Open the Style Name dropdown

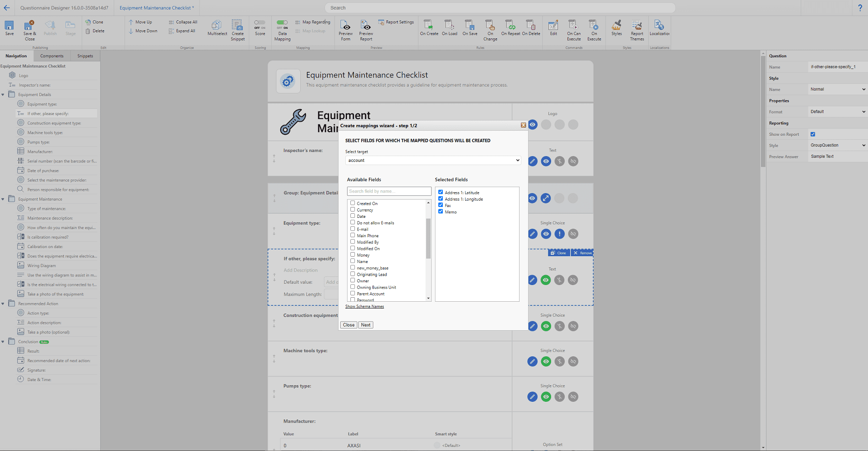837,89
